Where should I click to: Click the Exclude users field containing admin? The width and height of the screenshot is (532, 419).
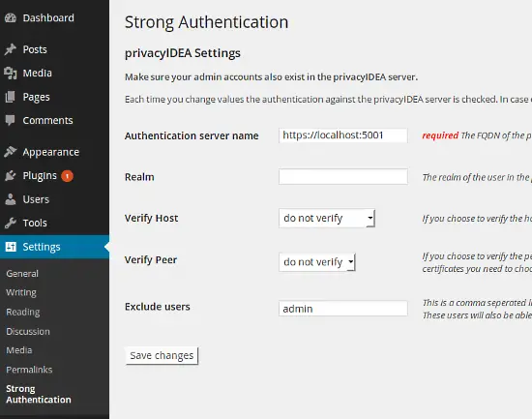pos(343,309)
